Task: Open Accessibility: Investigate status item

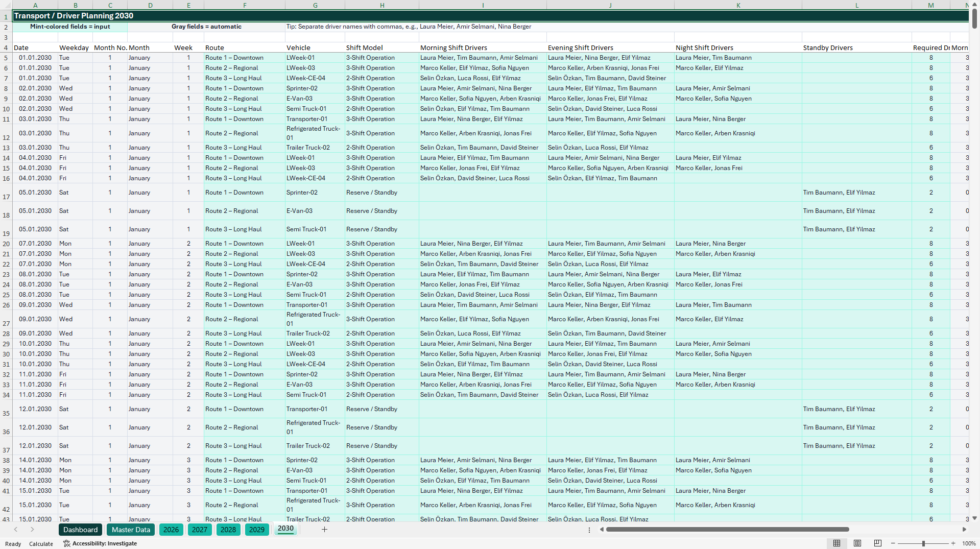Action: pyautogui.click(x=100, y=543)
